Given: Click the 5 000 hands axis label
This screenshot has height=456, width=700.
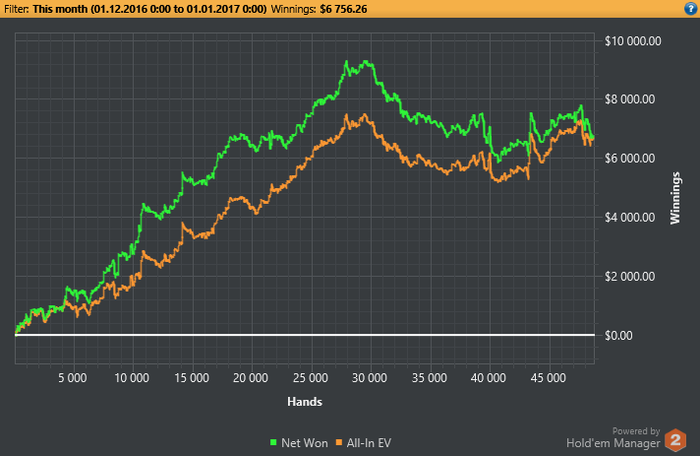Looking at the screenshot, I should click(x=72, y=378).
